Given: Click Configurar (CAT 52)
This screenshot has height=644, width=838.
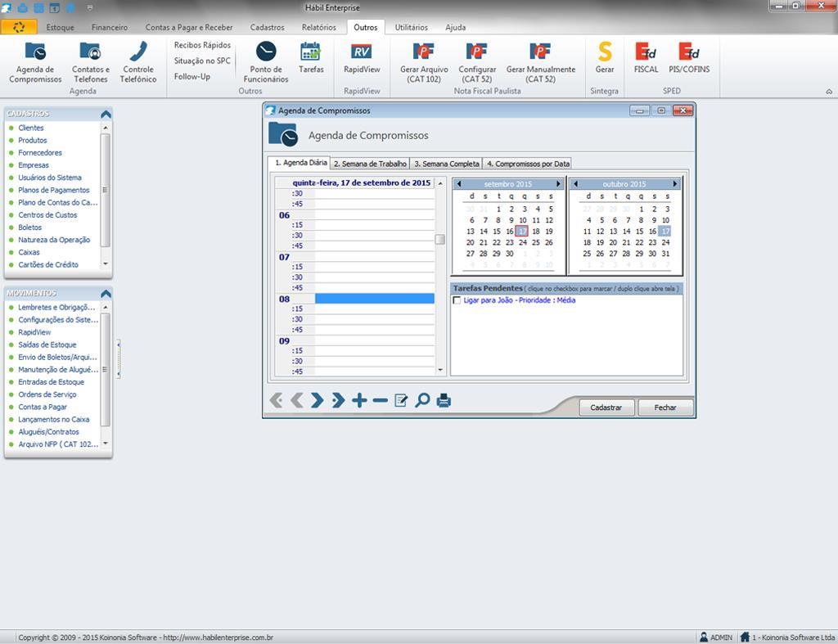Looking at the screenshot, I should point(477,62).
